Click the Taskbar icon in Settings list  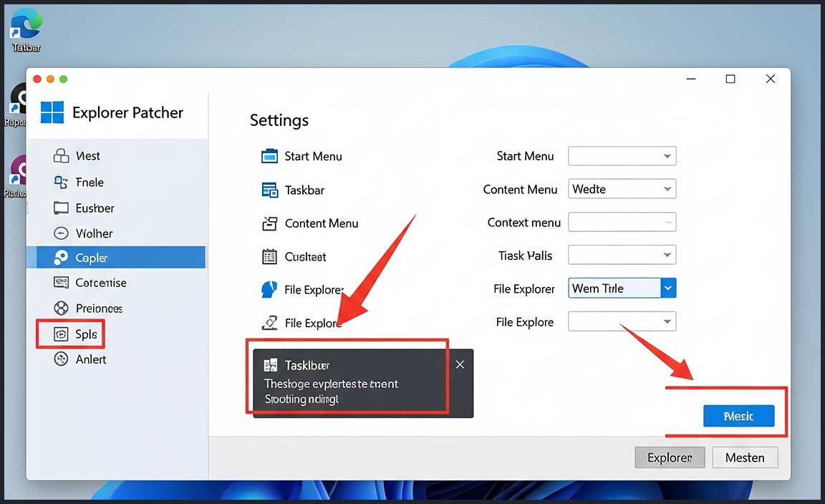tap(269, 190)
